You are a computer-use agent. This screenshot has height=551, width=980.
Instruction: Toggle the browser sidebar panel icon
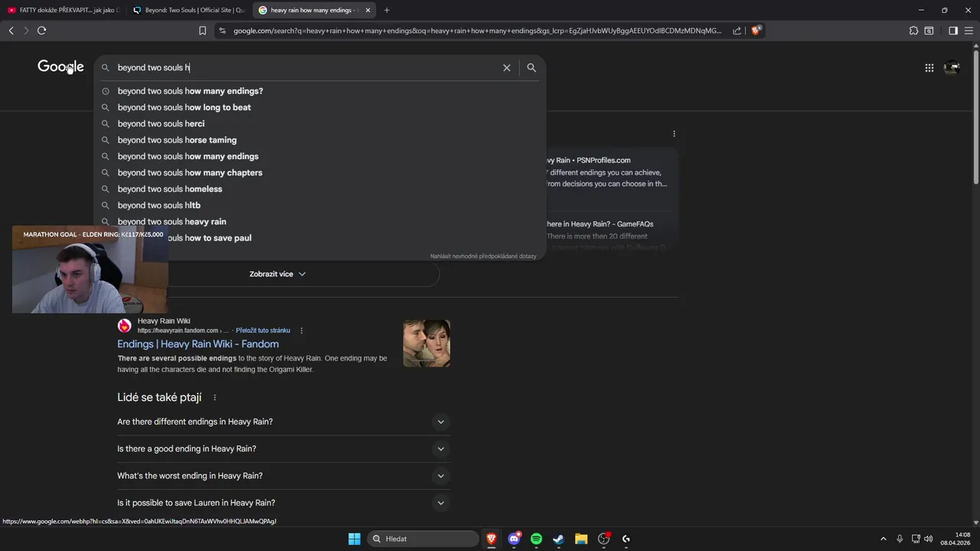[x=953, y=31]
